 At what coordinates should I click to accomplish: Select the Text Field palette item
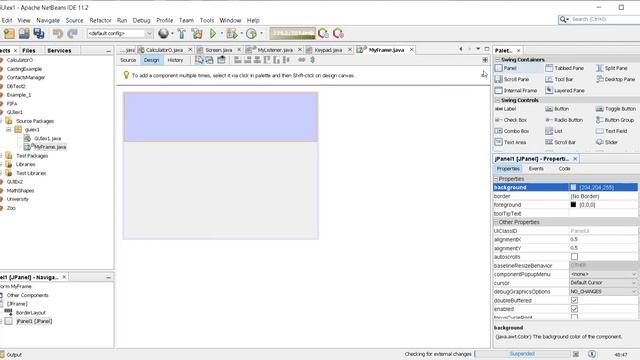pyautogui.click(x=611, y=131)
